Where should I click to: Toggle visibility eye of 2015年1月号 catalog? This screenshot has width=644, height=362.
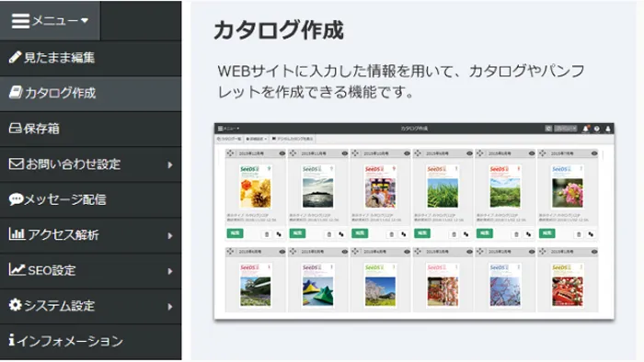click(594, 252)
